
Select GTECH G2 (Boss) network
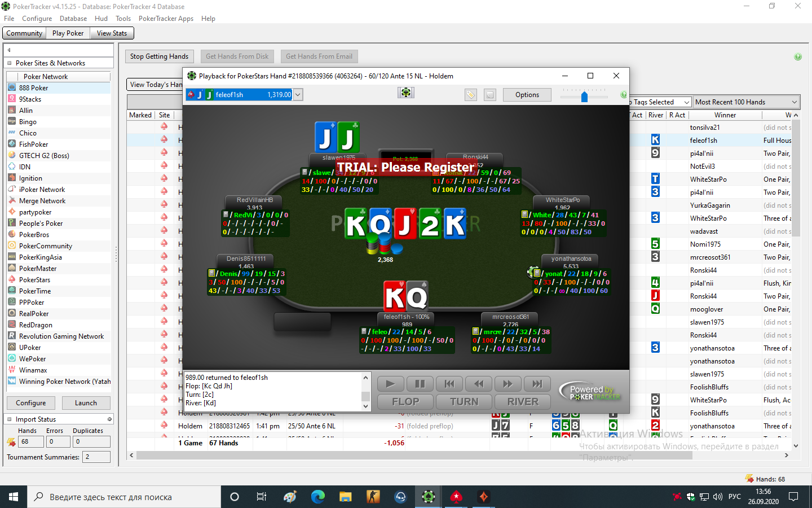point(59,156)
